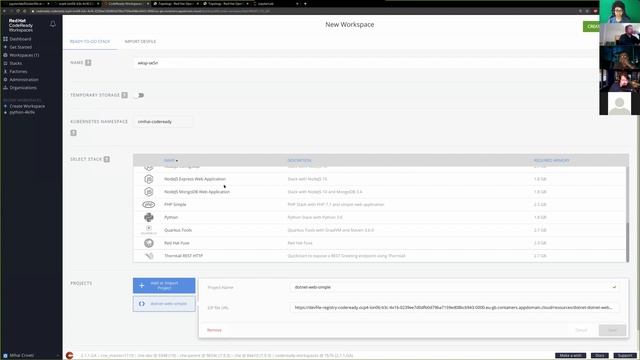Select the Red Hat Fuse stack icon

tap(149, 243)
